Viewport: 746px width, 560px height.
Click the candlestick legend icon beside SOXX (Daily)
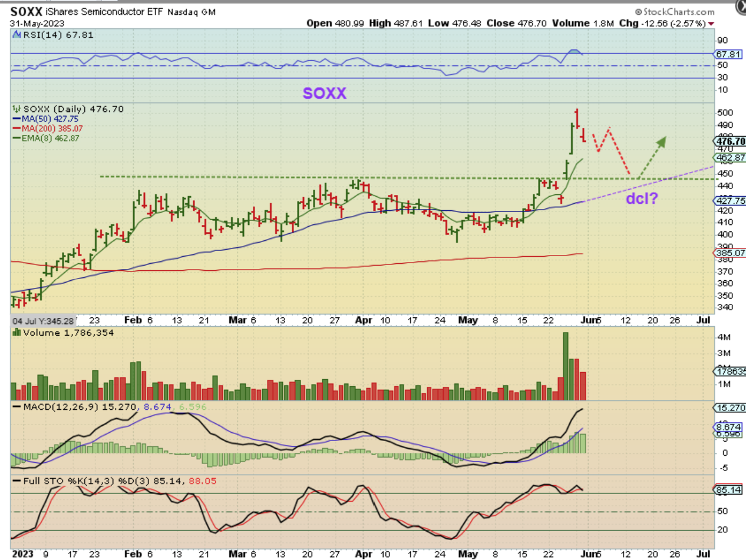[x=16, y=109]
